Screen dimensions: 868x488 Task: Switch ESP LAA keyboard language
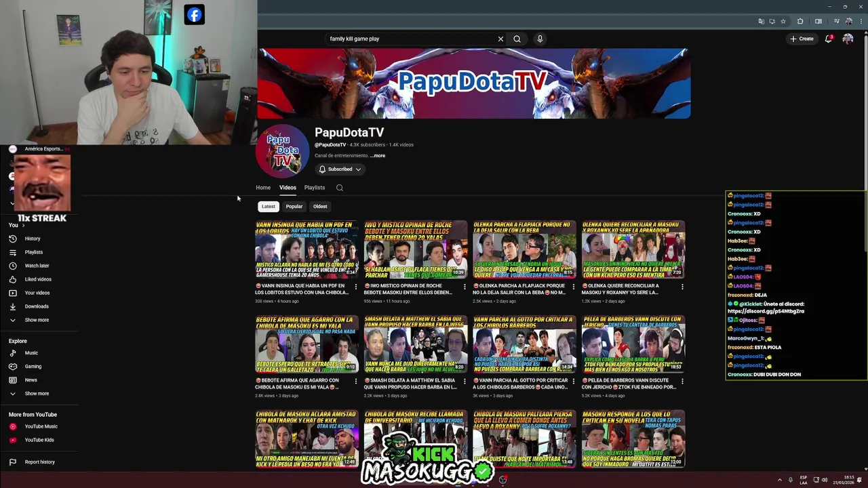pyautogui.click(x=804, y=480)
